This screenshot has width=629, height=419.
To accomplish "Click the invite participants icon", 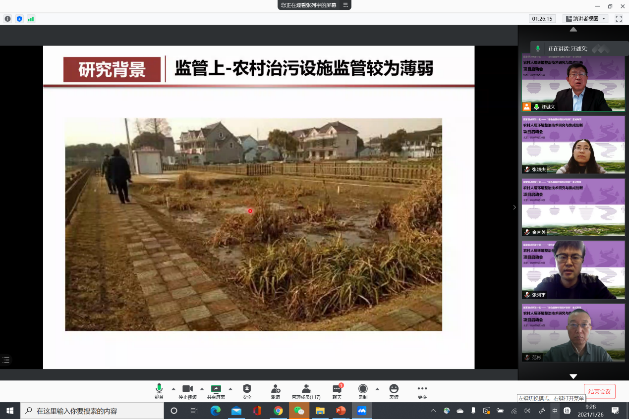I will tap(275, 388).
